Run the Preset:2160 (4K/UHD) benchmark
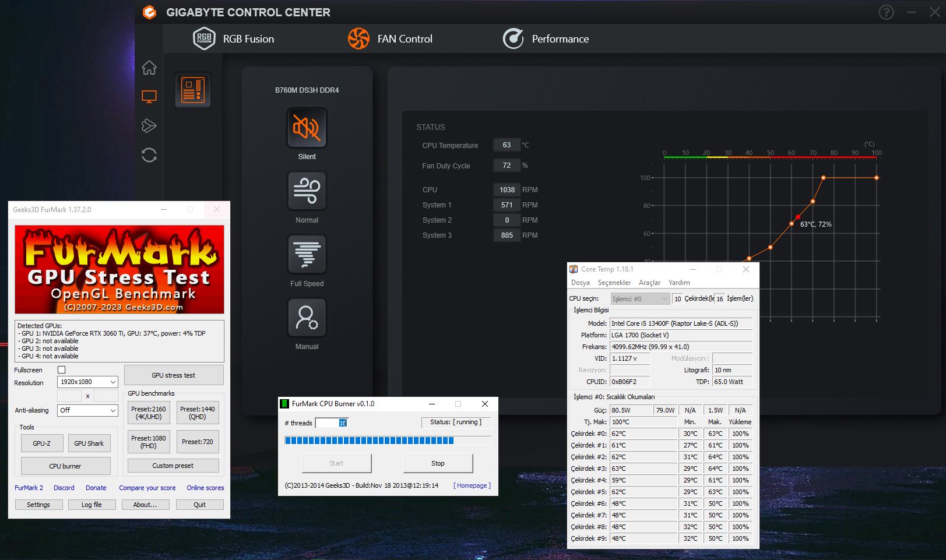946x560 pixels. point(149,413)
